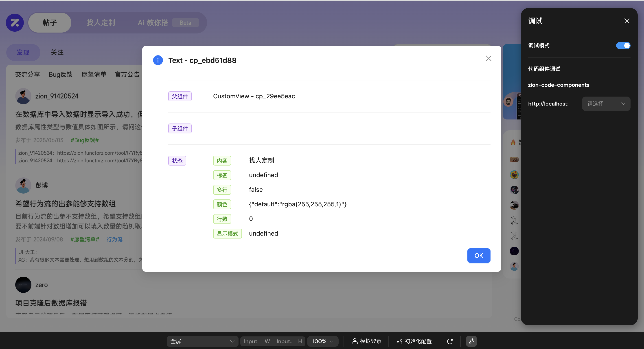Click the 行为流 tag link

[x=114, y=239]
